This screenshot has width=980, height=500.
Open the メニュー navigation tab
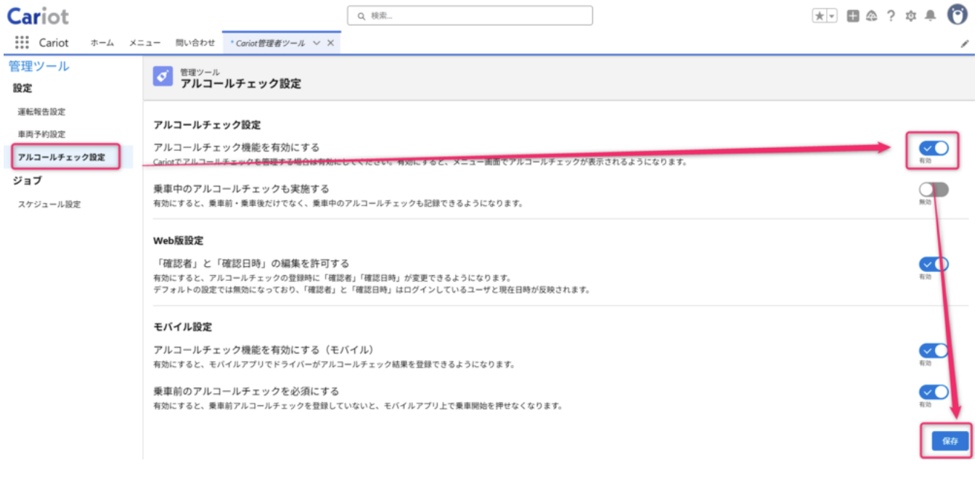tap(144, 43)
